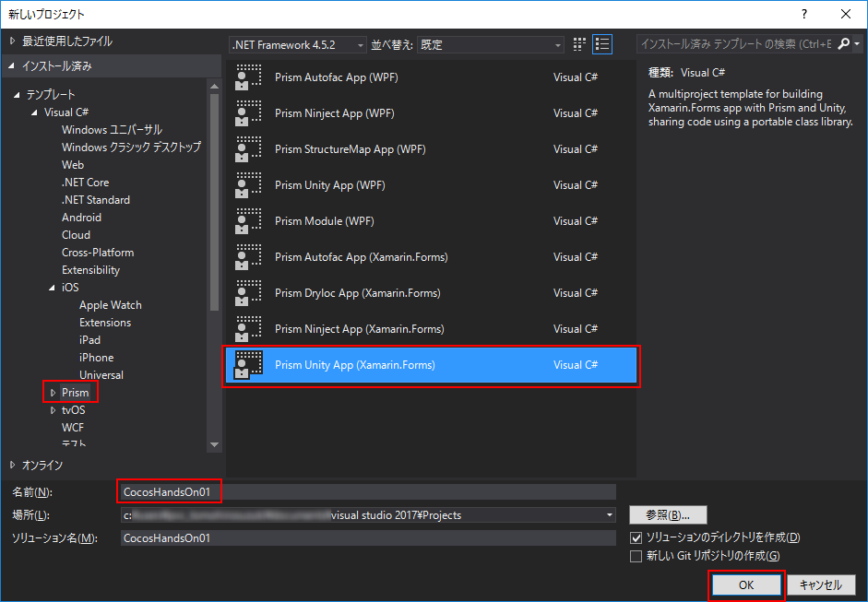The height and width of the screenshot is (602, 868).
Task: Switch to small icons view
Action: coord(579,44)
